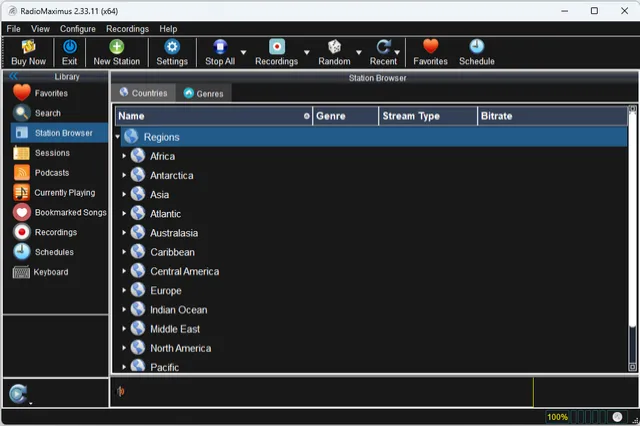Open the Help menu

168,29
